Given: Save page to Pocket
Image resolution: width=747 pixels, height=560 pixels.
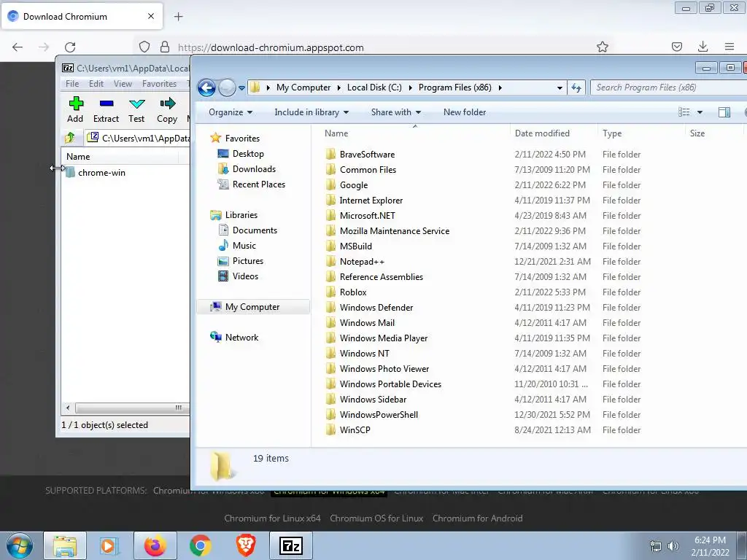Looking at the screenshot, I should (x=676, y=47).
